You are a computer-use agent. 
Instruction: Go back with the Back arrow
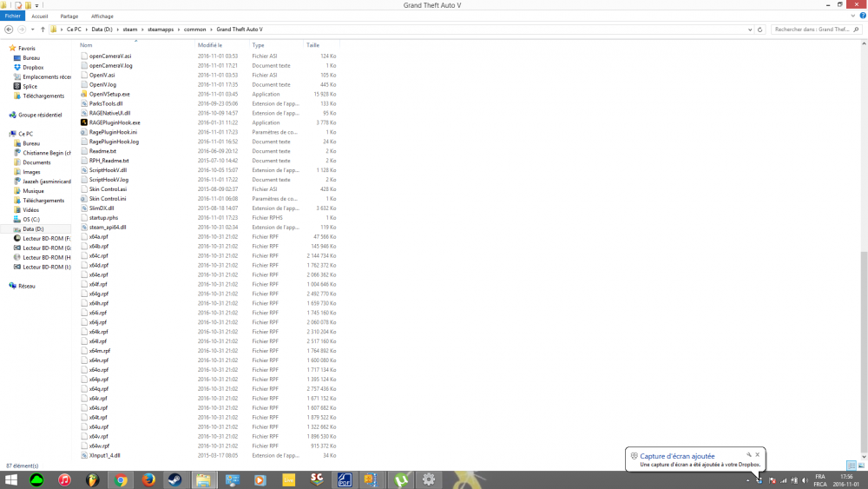[9, 30]
